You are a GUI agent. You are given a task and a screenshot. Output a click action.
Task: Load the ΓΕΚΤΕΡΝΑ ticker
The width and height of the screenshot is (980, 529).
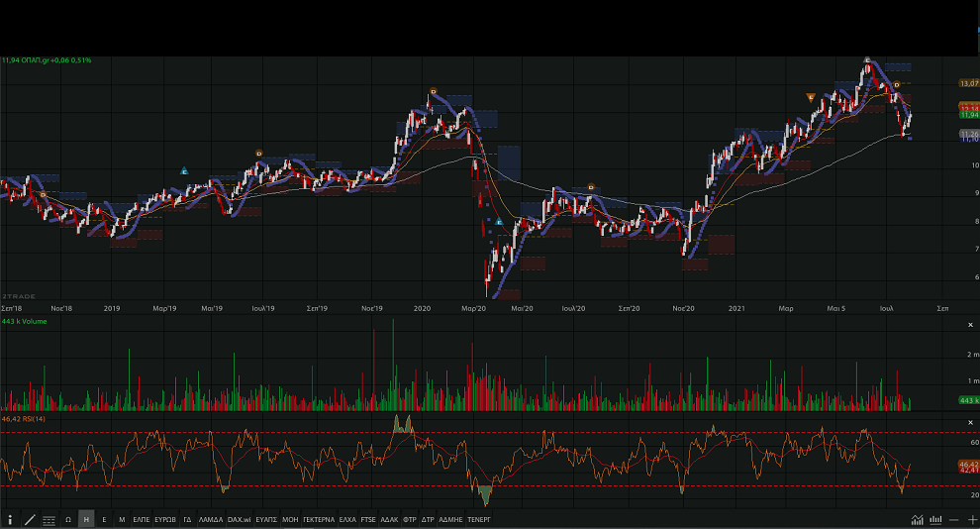tap(319, 519)
